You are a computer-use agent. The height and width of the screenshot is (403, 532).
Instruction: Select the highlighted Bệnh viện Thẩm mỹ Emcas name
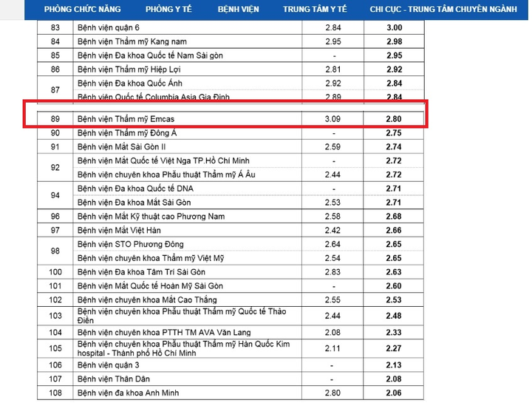pos(126,118)
